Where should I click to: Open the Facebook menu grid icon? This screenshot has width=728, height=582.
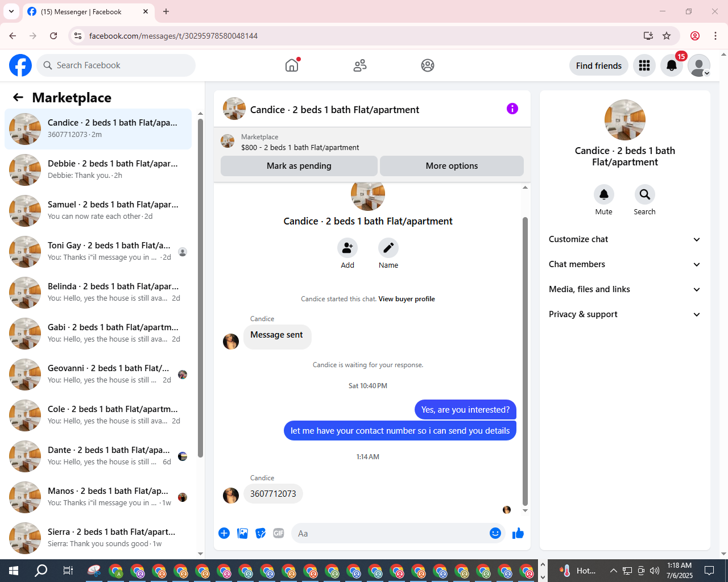tap(644, 65)
